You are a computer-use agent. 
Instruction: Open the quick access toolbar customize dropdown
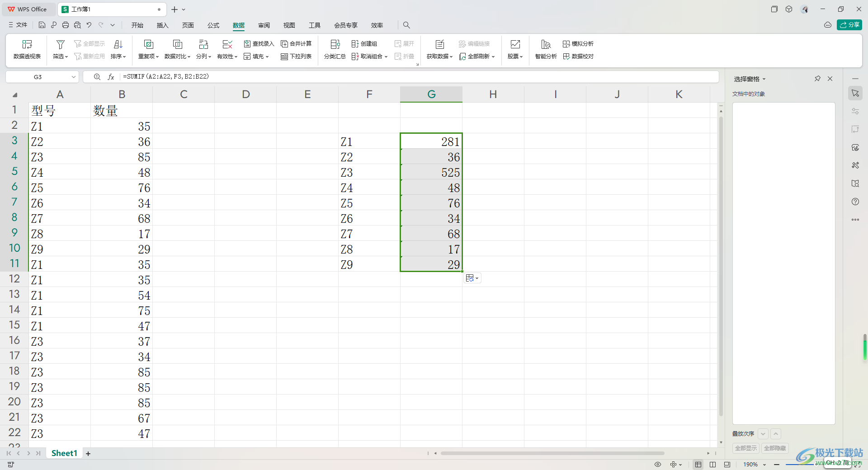tap(113, 25)
